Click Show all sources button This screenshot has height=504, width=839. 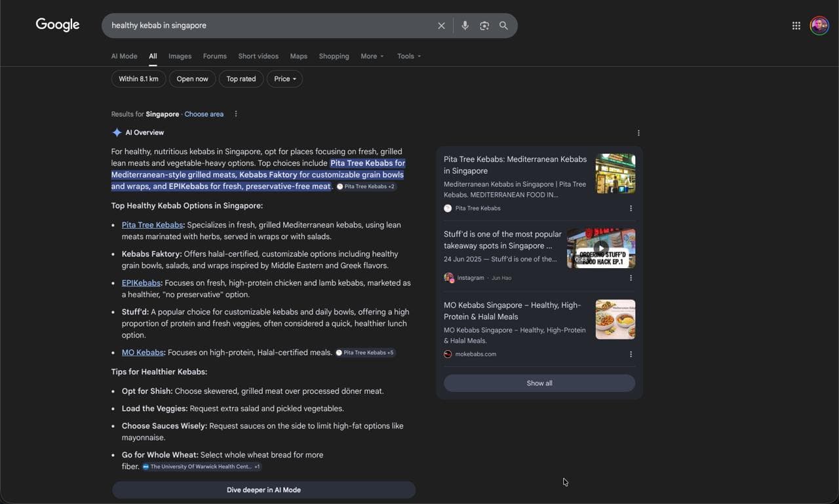point(539,383)
